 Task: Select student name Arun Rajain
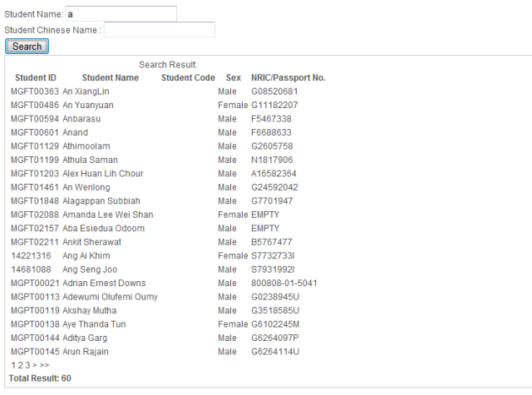click(x=86, y=352)
